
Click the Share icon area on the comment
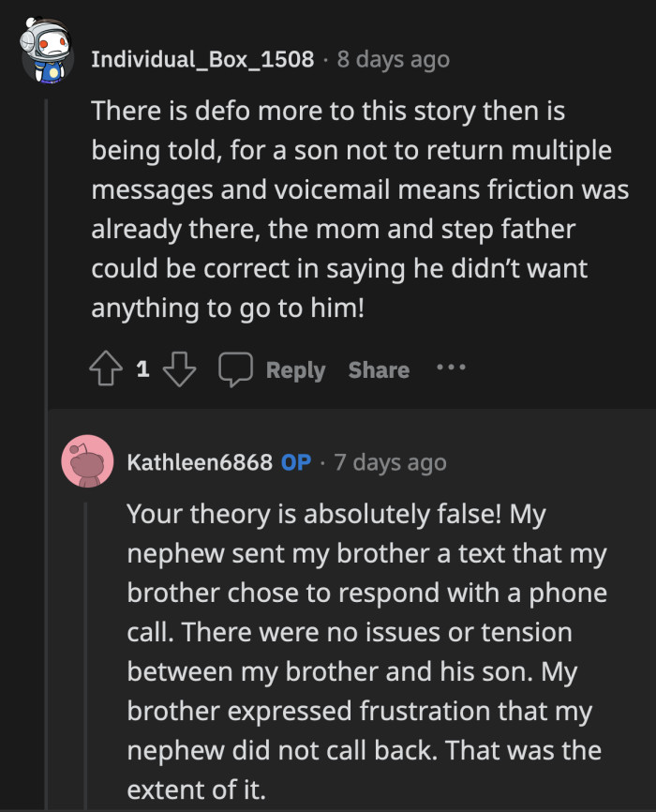tap(378, 368)
